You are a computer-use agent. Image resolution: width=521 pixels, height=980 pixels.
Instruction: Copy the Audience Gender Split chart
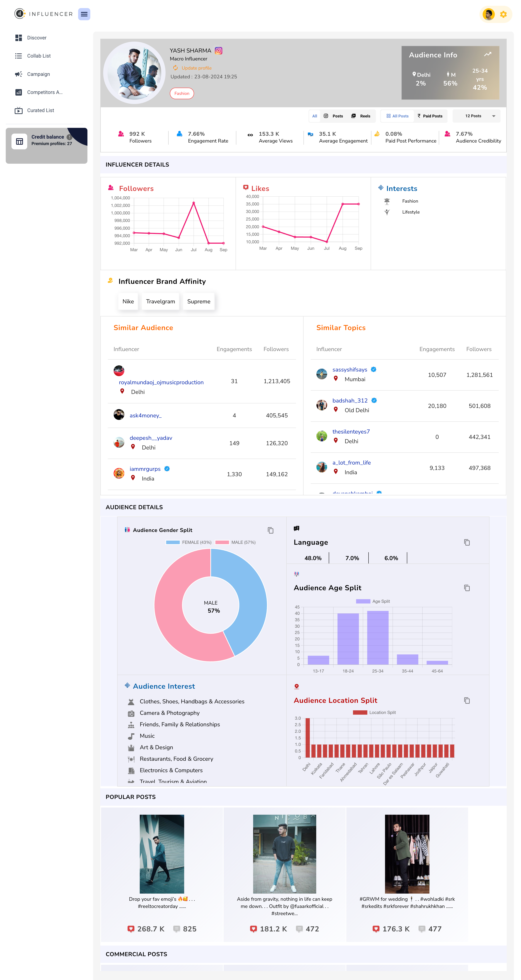click(x=270, y=530)
